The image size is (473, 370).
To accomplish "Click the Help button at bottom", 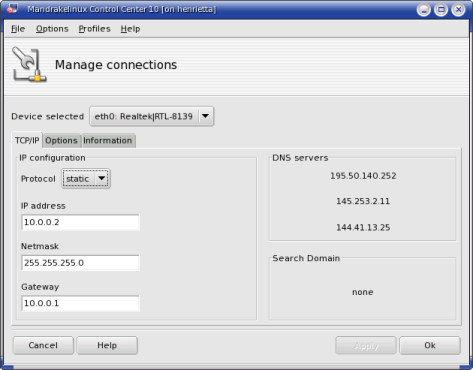I will click(107, 345).
